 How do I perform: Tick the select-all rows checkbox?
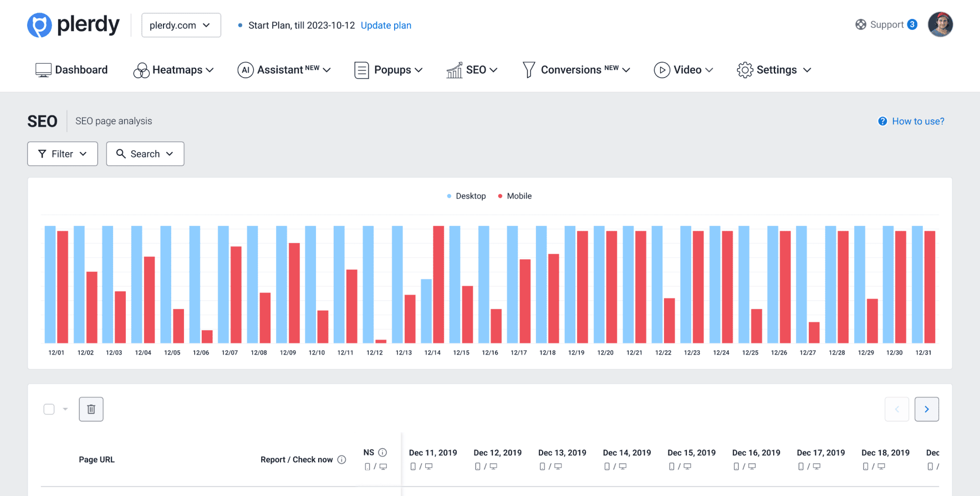tap(49, 409)
